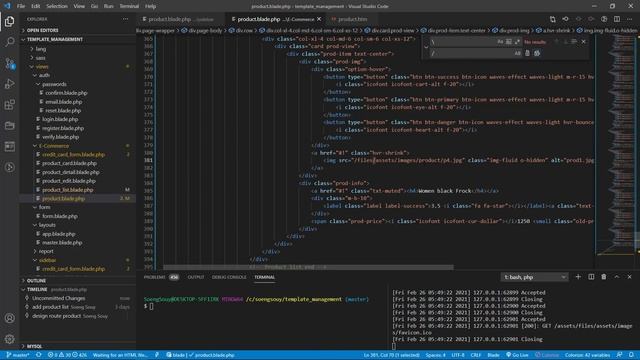Add a new terminal with plus icon

coord(578,277)
